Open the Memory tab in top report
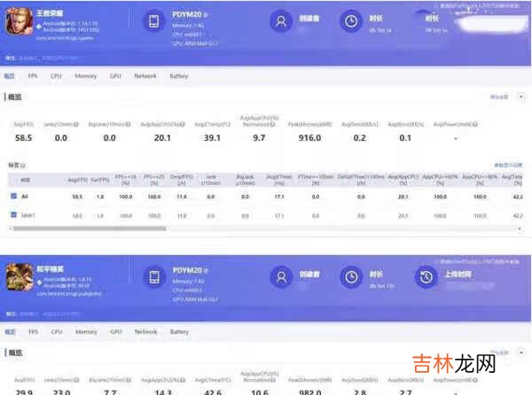The height and width of the screenshot is (395, 532). 86,76
